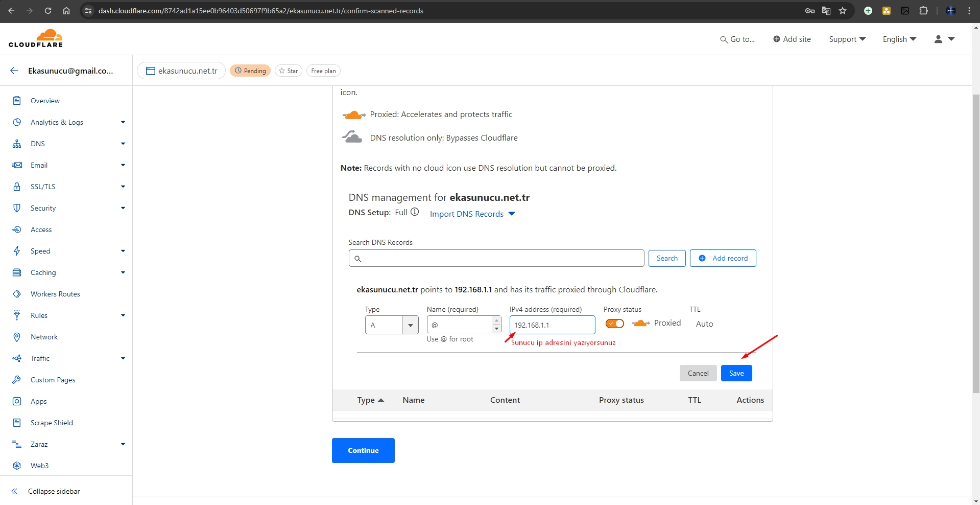Click the Email envelope icon in sidebar

17,165
